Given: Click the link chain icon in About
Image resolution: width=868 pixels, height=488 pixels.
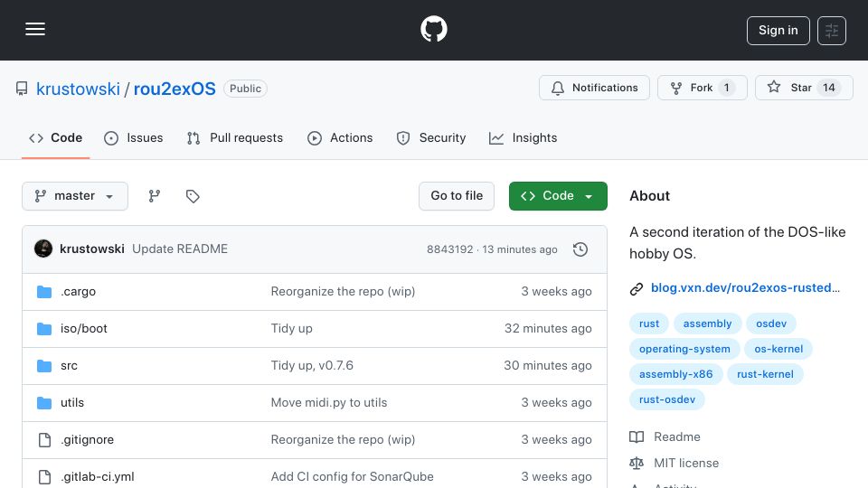Looking at the screenshot, I should click(637, 289).
